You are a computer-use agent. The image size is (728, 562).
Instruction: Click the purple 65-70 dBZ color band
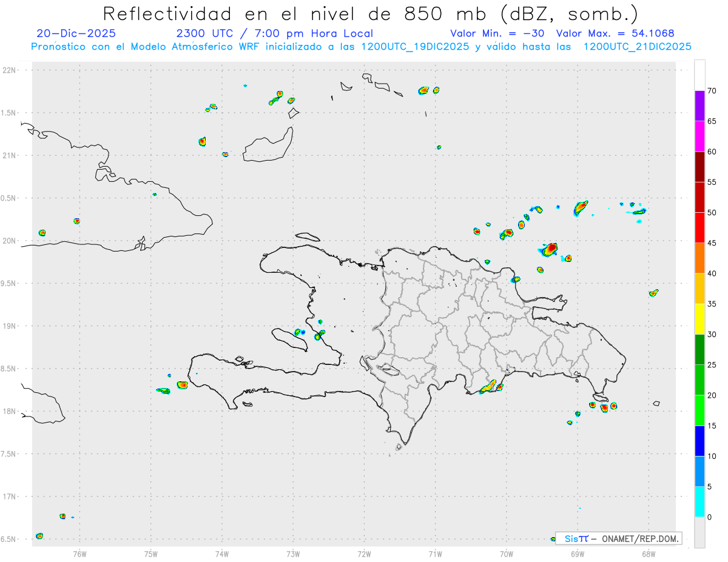699,106
